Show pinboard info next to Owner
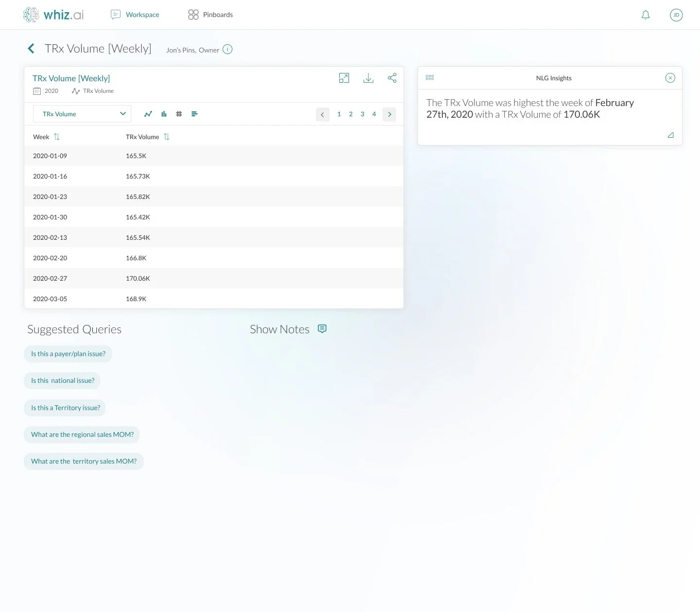 tap(227, 49)
